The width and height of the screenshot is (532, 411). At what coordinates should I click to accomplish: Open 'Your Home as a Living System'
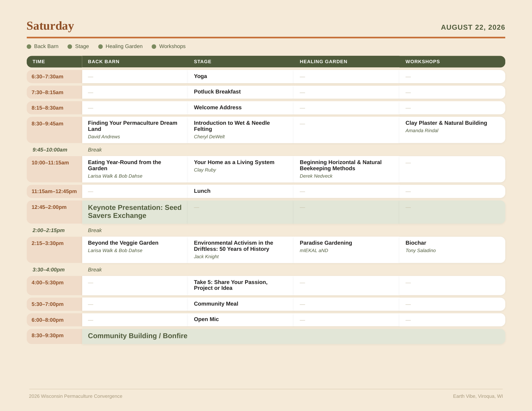pyautogui.click(x=234, y=162)
